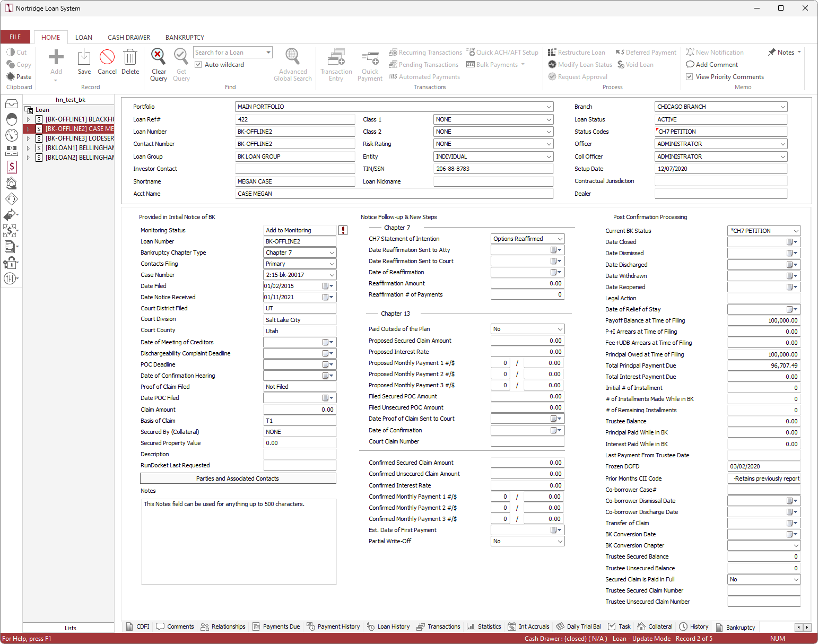Open Risk Rating dropdown
818x644 pixels.
[549, 144]
